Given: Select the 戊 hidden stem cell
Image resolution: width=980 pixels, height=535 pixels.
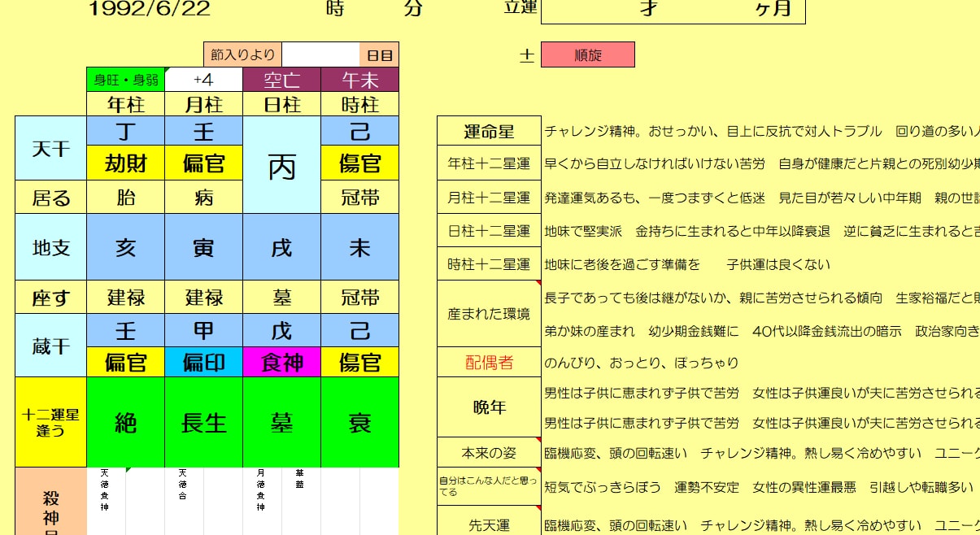Looking at the screenshot, I should [x=281, y=330].
